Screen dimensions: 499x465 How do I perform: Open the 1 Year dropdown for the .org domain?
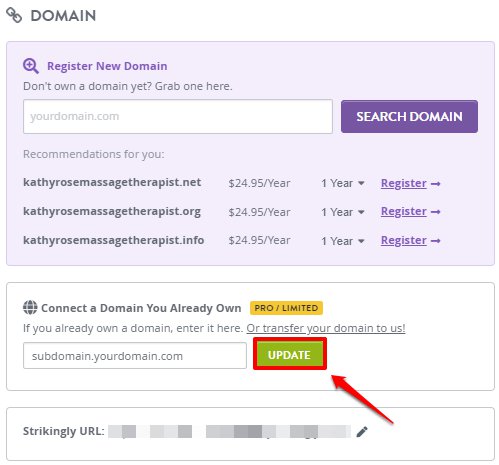(x=343, y=212)
